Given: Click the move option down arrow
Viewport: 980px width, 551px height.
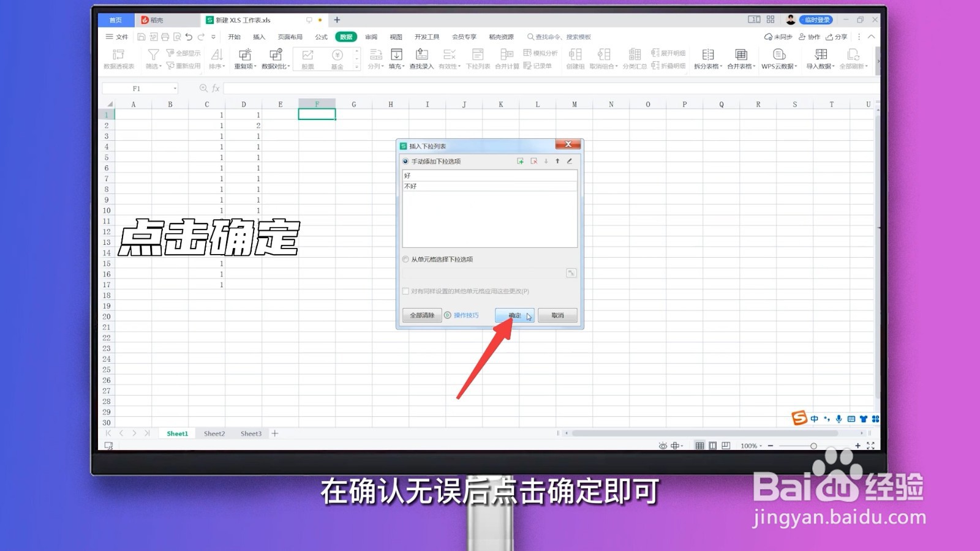Looking at the screenshot, I should 546,161.
